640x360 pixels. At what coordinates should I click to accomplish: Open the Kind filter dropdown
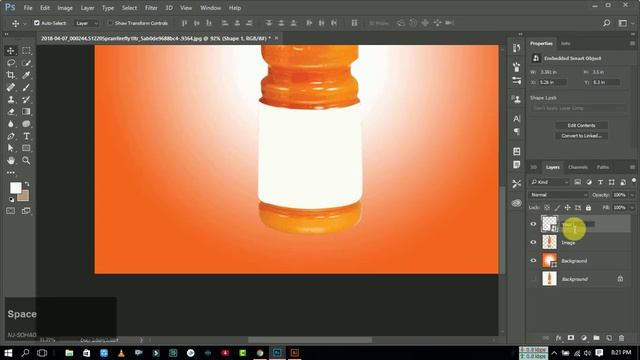pyautogui.click(x=549, y=182)
